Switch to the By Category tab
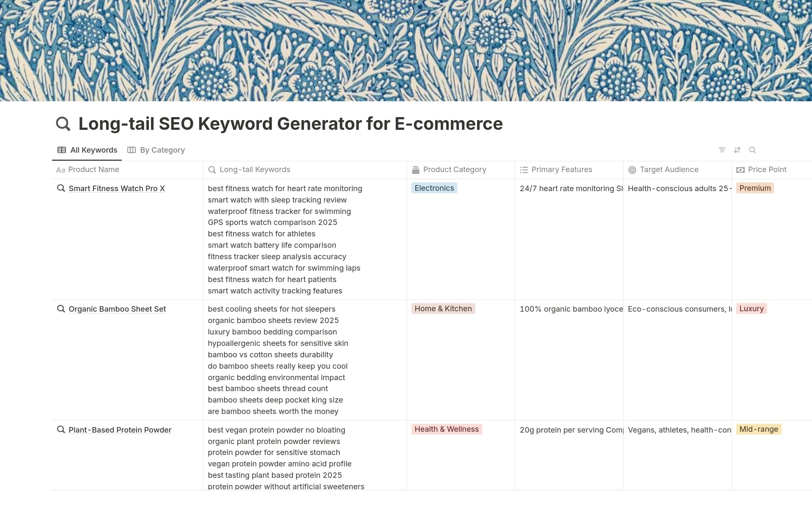This screenshot has width=812, height=507. pos(156,150)
